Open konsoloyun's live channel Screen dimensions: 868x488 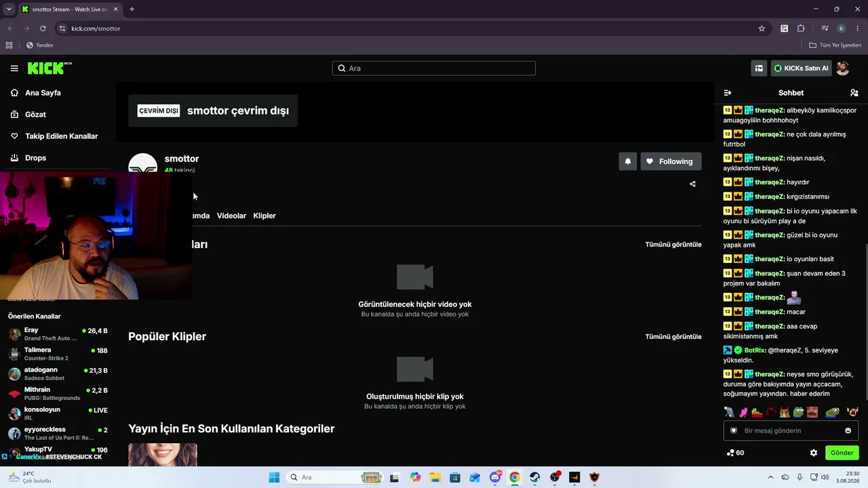pyautogui.click(x=58, y=413)
